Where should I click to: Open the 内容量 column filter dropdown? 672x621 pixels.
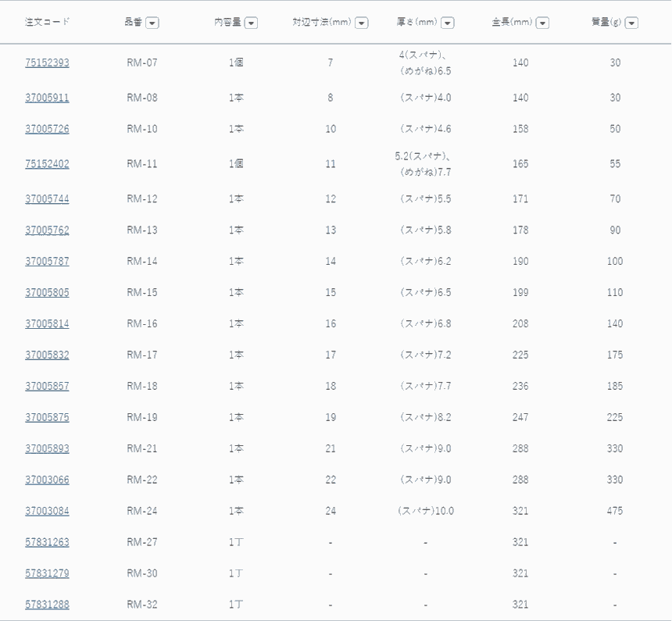(251, 23)
